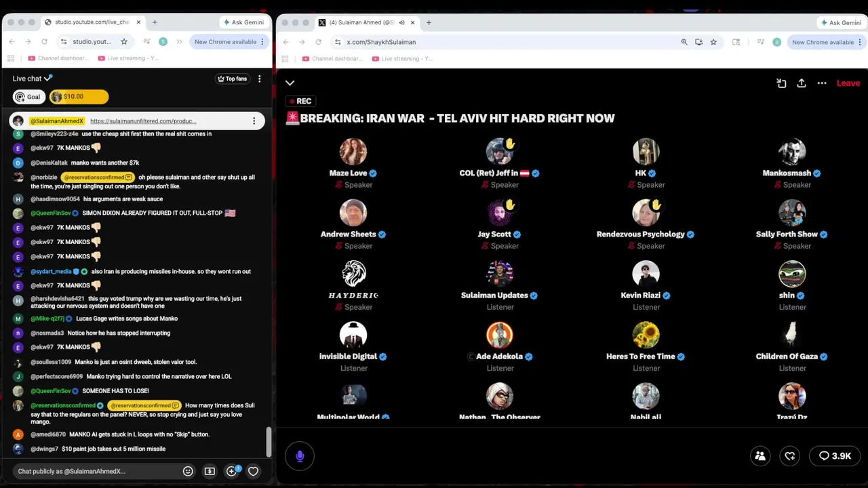Screen dimensions: 868x488
Task: Open Maze Love's speaker avatar
Action: coord(353,152)
